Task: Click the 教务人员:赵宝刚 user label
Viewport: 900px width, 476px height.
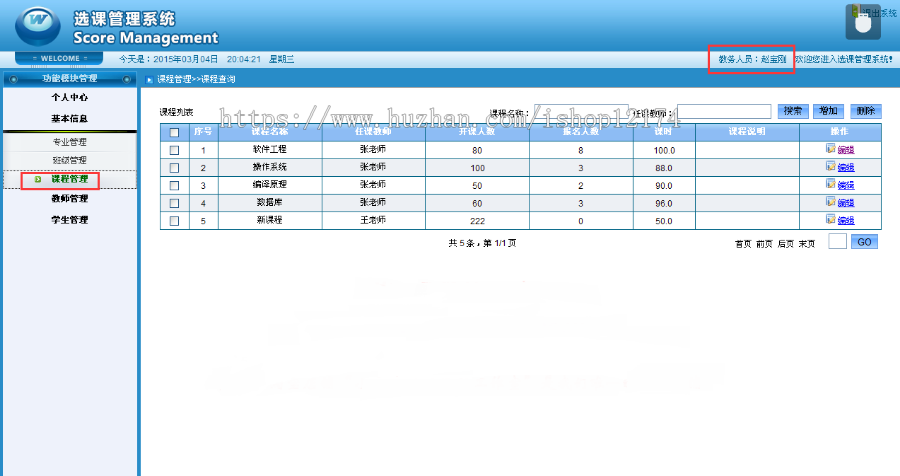Action: coord(752,59)
